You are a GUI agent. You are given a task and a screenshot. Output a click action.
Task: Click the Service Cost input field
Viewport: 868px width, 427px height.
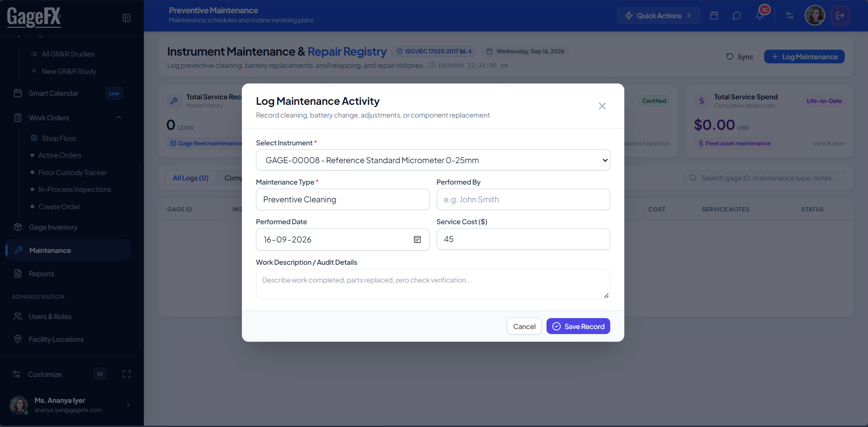tap(523, 239)
